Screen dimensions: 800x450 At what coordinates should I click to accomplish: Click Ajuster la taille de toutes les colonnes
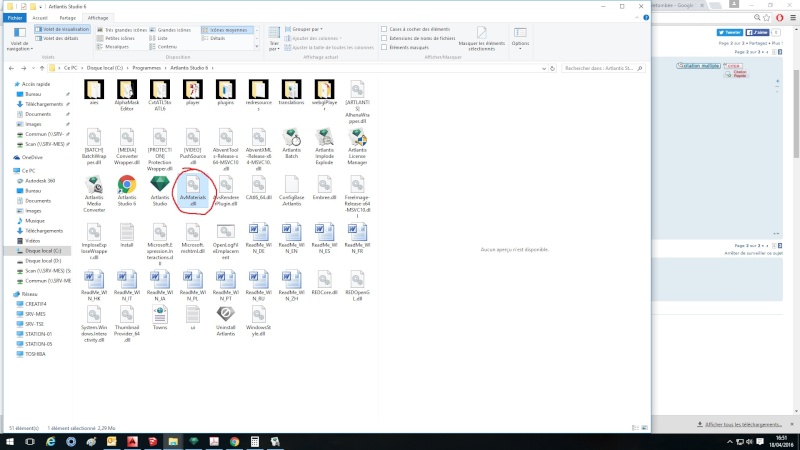(x=329, y=47)
